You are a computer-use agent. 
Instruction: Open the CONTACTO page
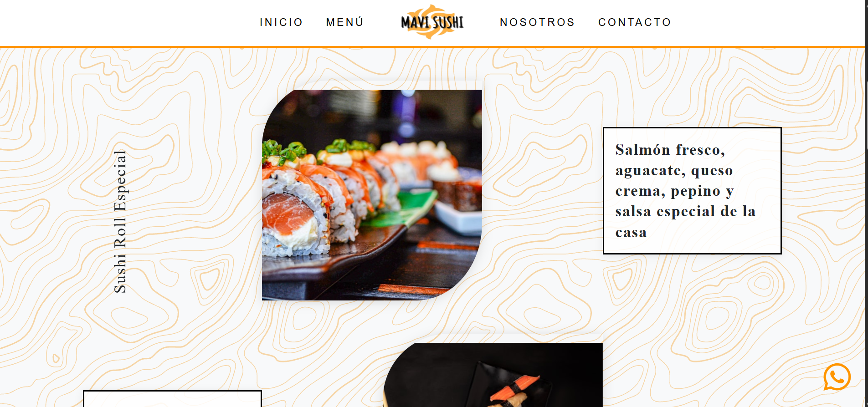coord(635,22)
